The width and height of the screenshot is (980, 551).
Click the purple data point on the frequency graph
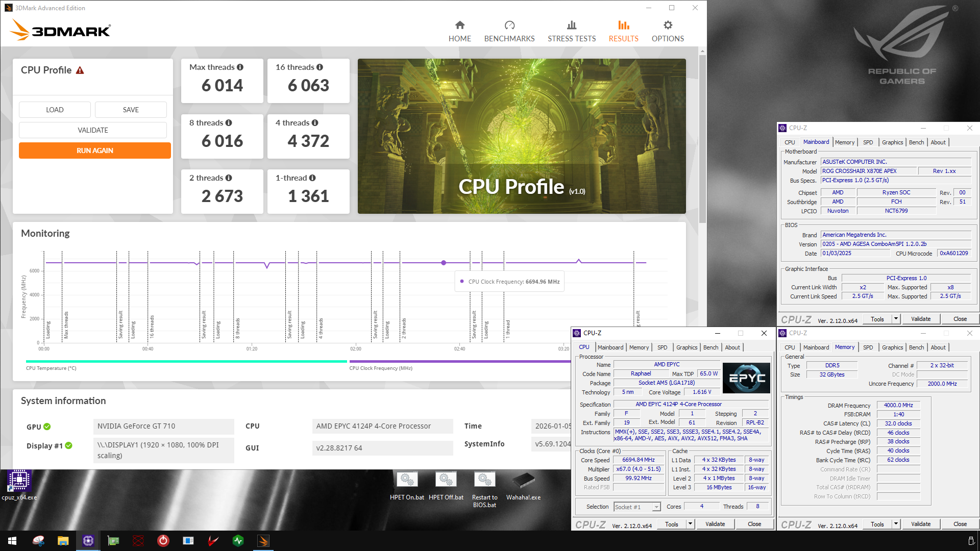click(444, 263)
